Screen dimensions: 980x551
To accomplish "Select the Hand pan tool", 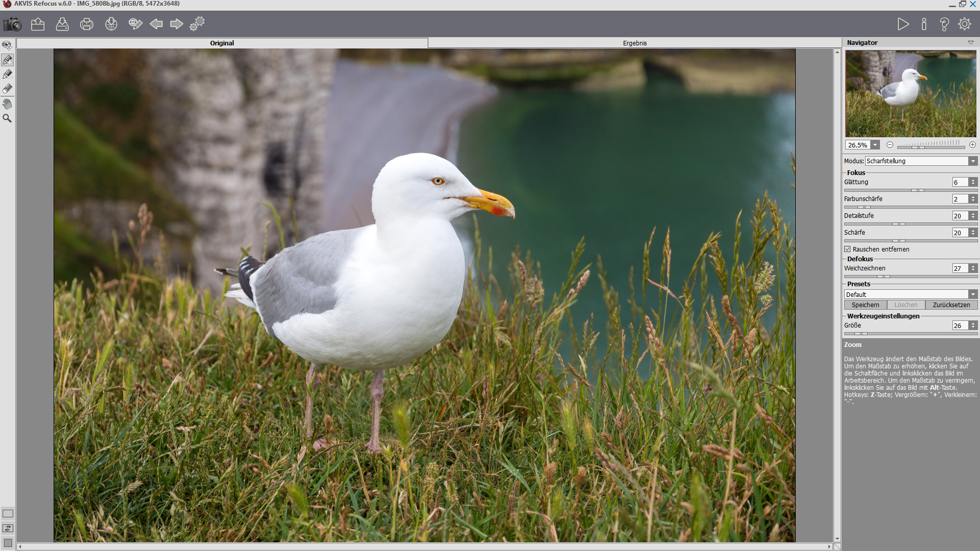I will click(7, 104).
